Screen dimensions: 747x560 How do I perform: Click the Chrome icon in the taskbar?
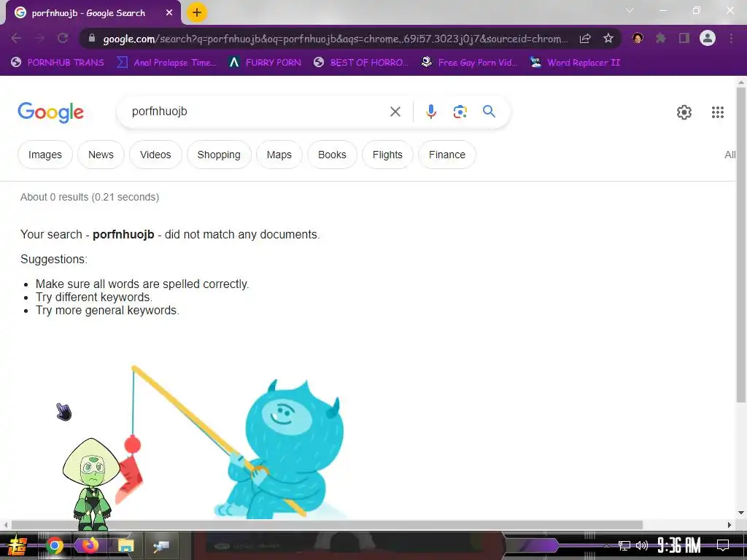(x=54, y=545)
